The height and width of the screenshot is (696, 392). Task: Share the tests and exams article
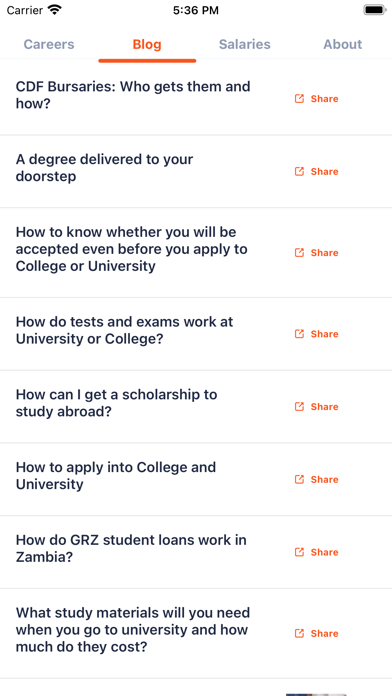tap(317, 334)
